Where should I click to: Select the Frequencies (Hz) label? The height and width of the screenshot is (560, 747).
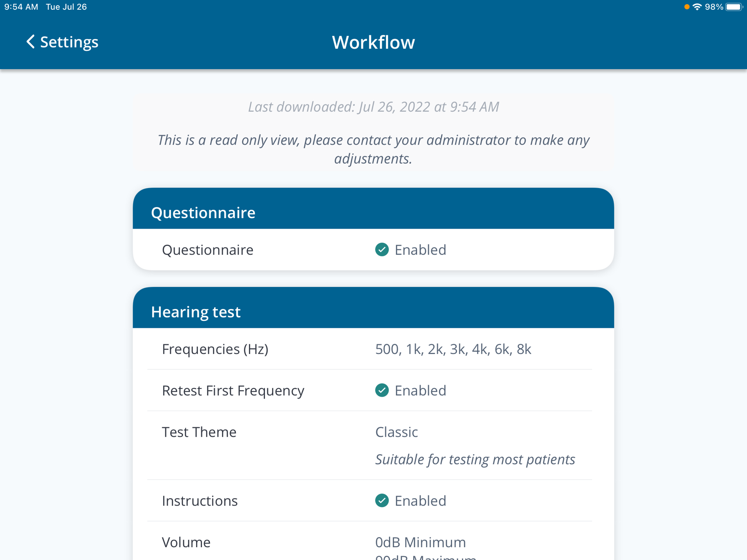(x=215, y=349)
